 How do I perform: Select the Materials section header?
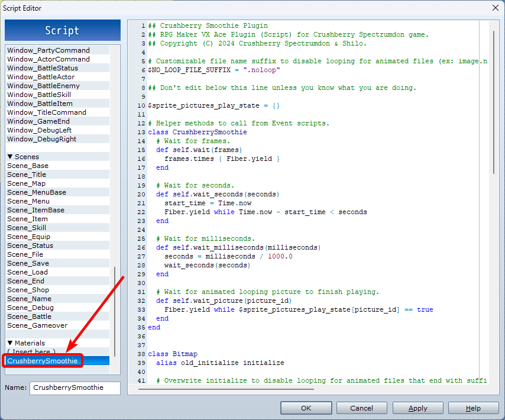58,343
